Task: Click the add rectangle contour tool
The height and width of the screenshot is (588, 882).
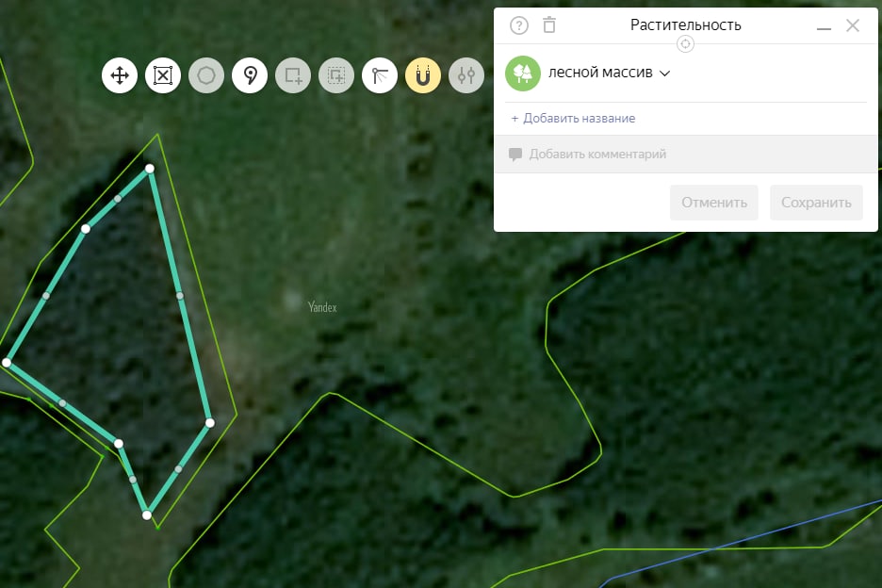Action: point(293,75)
